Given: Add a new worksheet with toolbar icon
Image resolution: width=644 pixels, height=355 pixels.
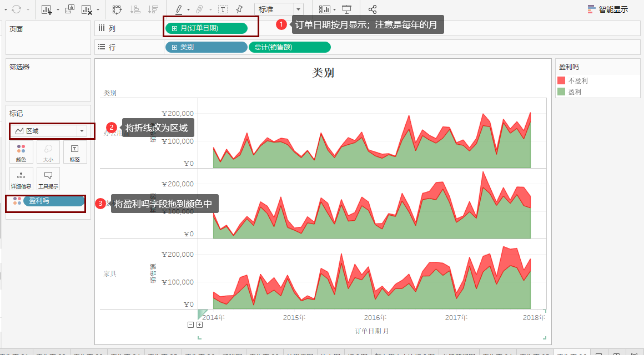Looking at the screenshot, I should [x=47, y=9].
